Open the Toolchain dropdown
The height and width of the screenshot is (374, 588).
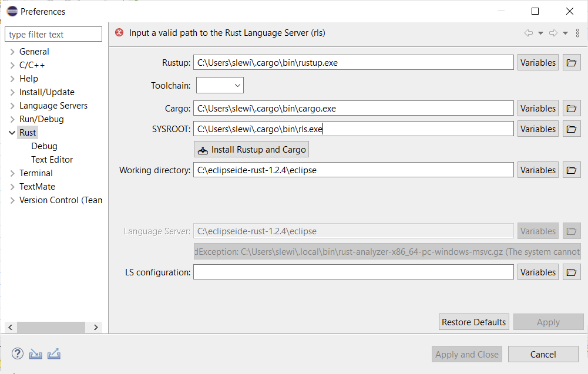[x=220, y=86]
